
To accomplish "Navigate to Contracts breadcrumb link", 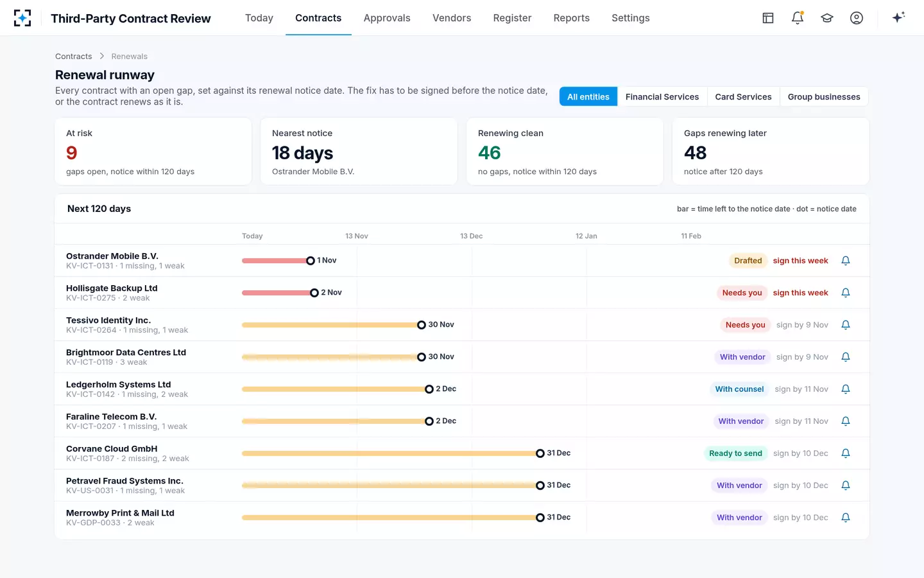I will [x=74, y=57].
